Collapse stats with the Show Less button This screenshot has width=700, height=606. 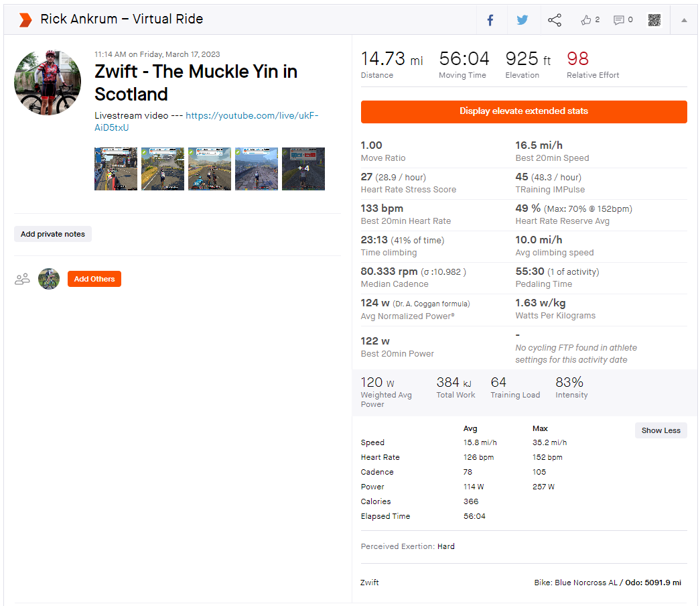pos(660,430)
